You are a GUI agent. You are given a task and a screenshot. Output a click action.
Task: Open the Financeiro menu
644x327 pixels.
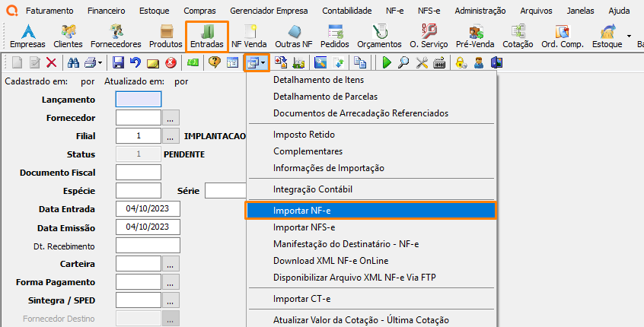107,11
